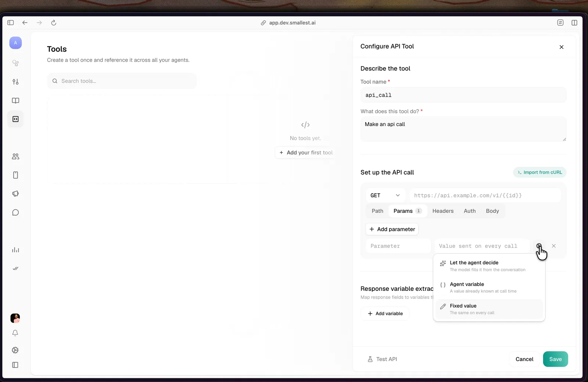This screenshot has width=588, height=382.
Task: Select the Params tab
Action: [x=408, y=211]
